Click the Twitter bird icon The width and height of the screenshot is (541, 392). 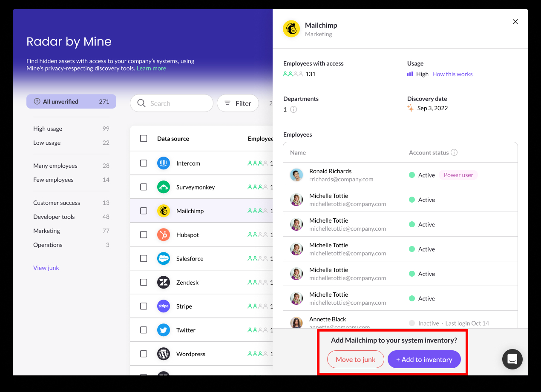coord(163,330)
